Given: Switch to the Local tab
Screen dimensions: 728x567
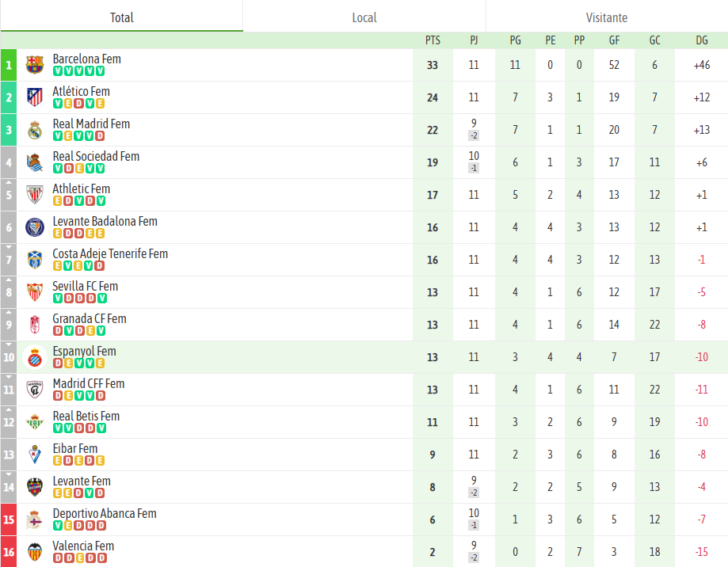Looking at the screenshot, I should [x=364, y=17].
